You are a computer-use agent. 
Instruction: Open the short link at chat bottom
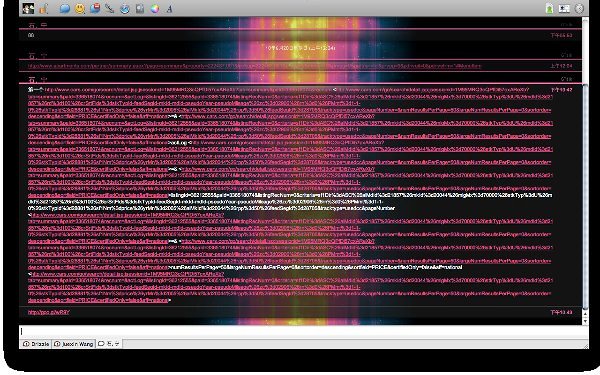(x=49, y=312)
